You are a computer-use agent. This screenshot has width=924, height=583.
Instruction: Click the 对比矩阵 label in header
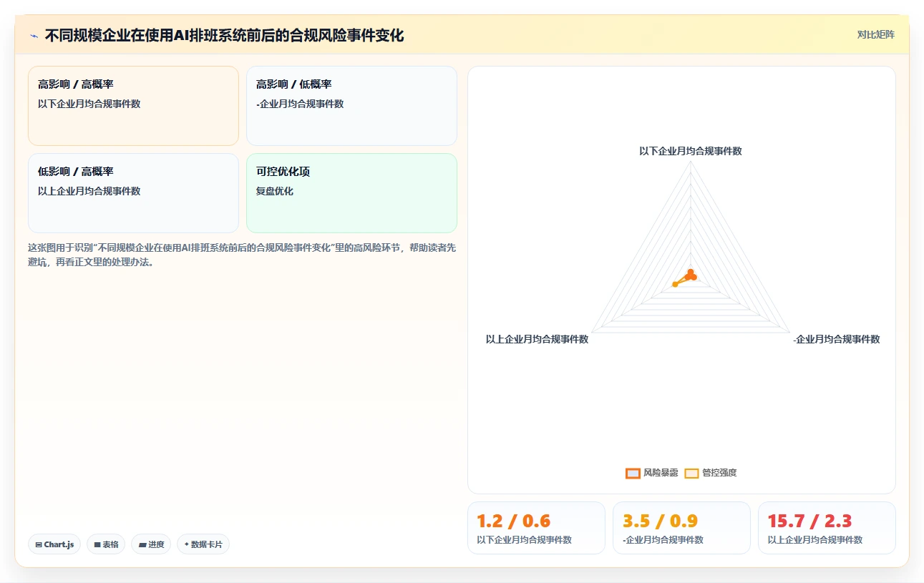[x=875, y=34]
